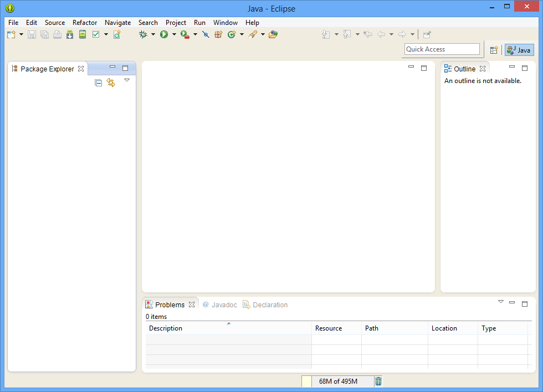Click inside the Quick Access field

click(442, 49)
